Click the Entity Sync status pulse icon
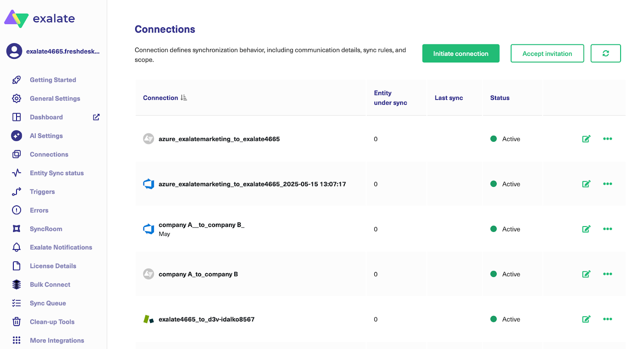The width and height of the screenshot is (644, 349). click(17, 173)
